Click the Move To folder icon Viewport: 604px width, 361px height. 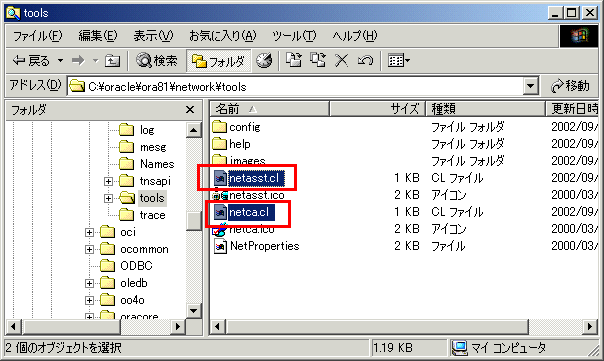pyautogui.click(x=294, y=60)
